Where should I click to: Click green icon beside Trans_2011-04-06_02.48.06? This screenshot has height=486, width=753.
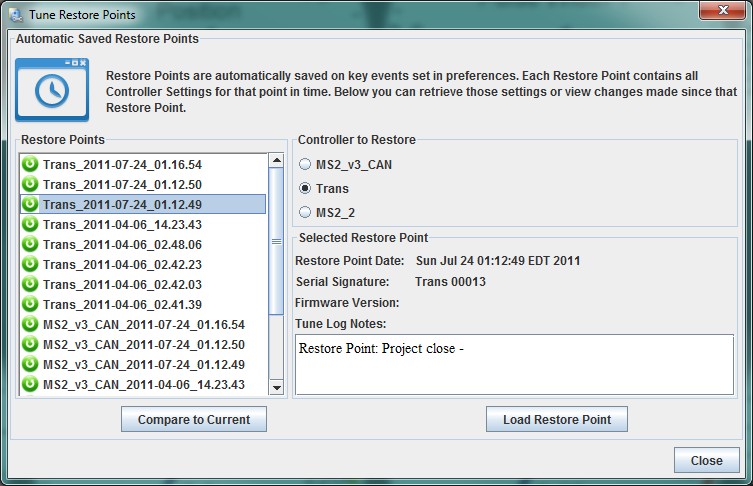click(30, 244)
